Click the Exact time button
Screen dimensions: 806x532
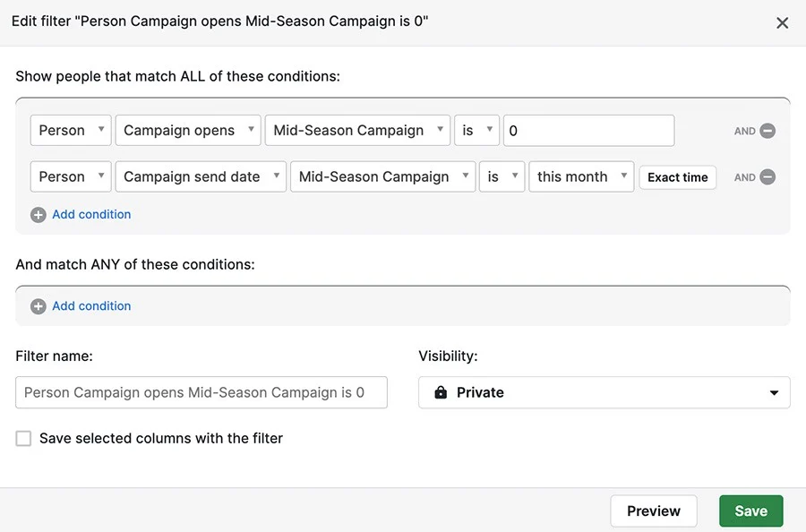(x=678, y=177)
